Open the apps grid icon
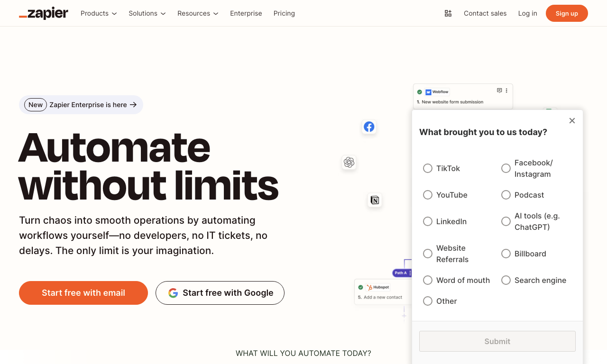 448,13
